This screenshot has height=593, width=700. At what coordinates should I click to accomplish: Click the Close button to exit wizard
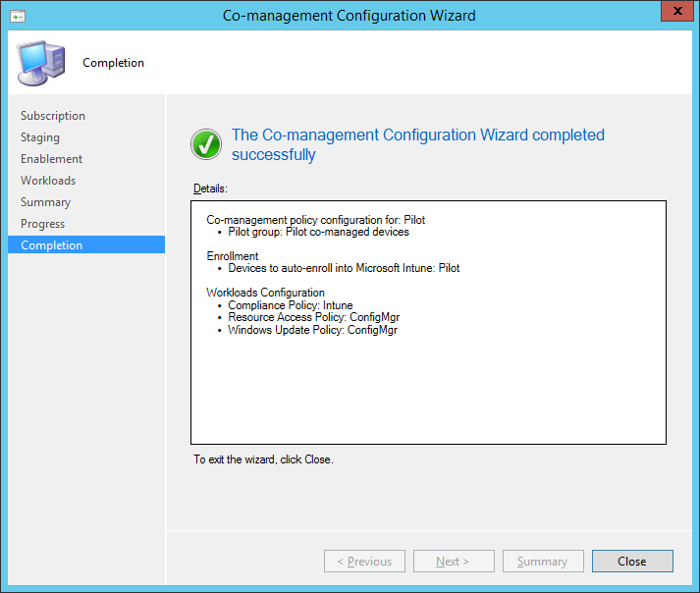click(632, 561)
